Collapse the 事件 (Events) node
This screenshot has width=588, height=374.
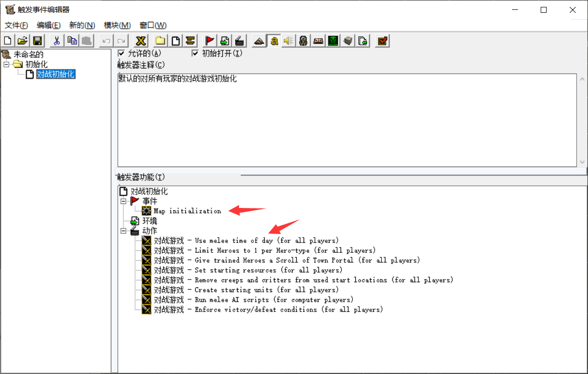[123, 201]
